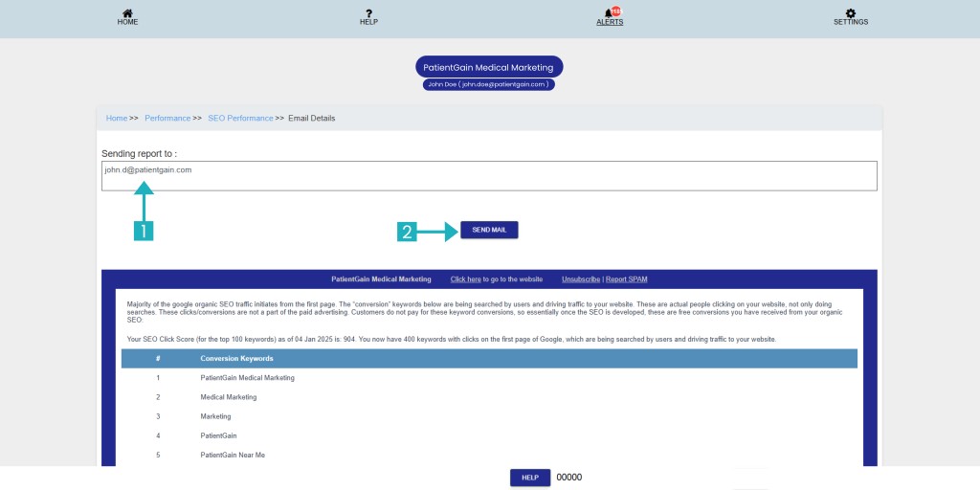
Task: Click the bottom HELP button
Action: pyautogui.click(x=530, y=478)
